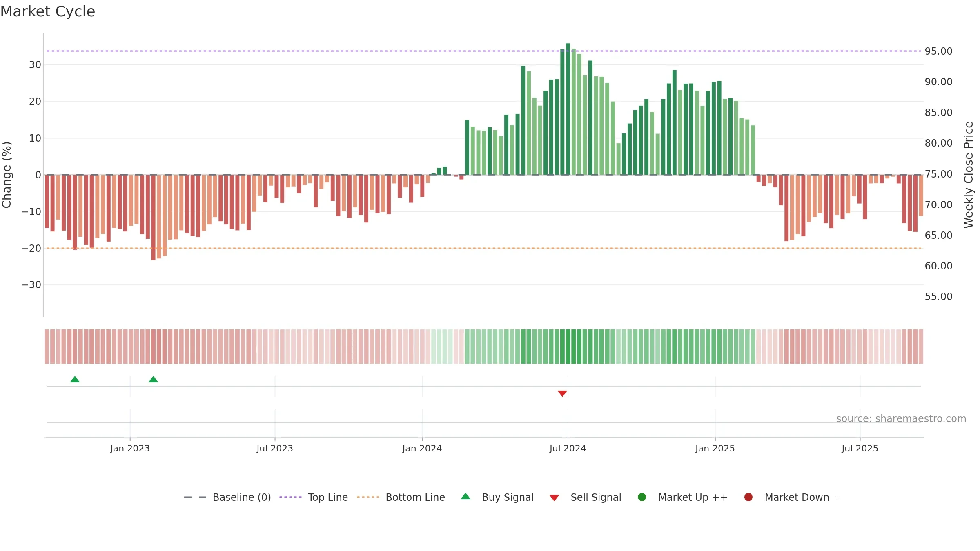Click the first green Buy Signal triangle marker
Screen dimensions: 980x551
tap(75, 380)
